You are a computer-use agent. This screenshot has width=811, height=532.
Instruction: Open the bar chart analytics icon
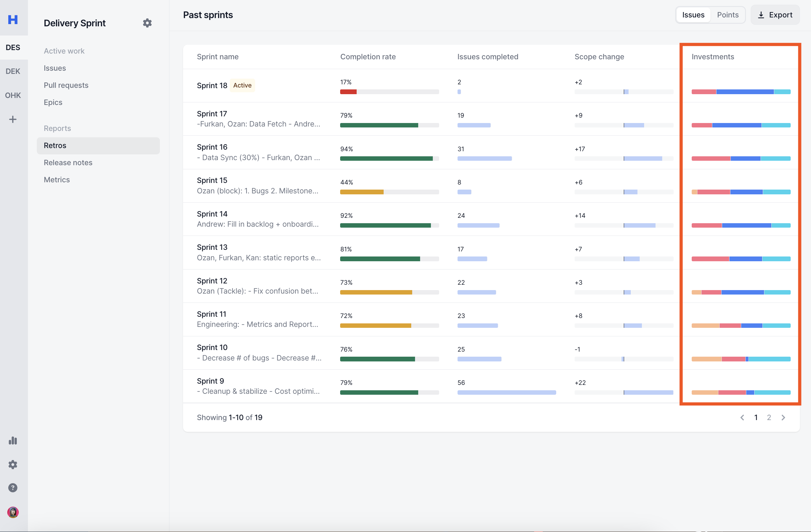point(13,441)
